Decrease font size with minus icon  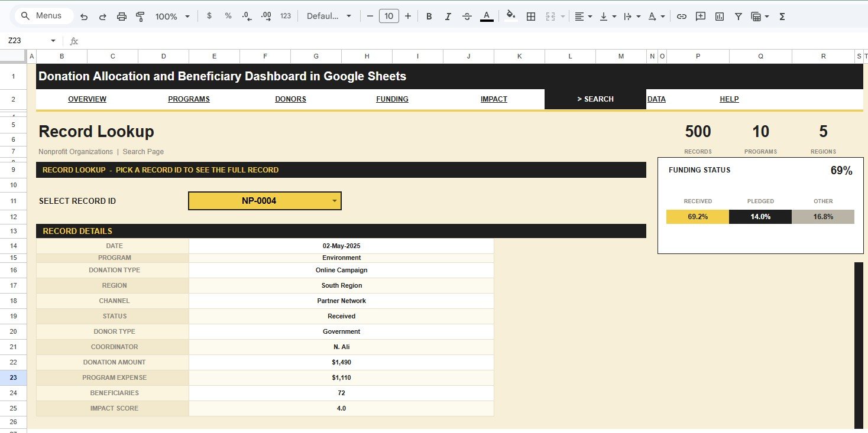point(370,16)
